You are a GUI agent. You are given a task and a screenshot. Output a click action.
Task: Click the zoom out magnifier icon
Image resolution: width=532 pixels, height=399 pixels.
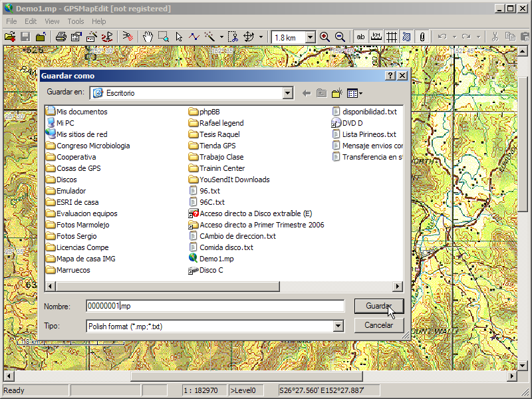tap(340, 37)
